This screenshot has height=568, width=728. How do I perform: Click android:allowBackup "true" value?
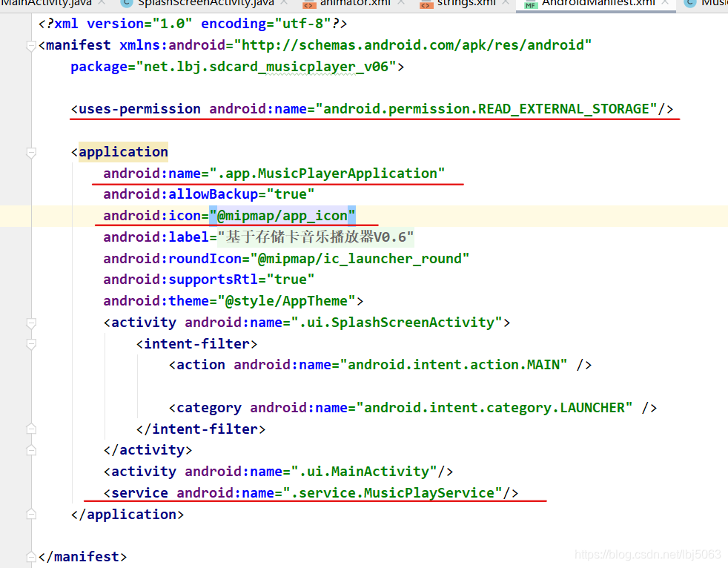(x=290, y=194)
